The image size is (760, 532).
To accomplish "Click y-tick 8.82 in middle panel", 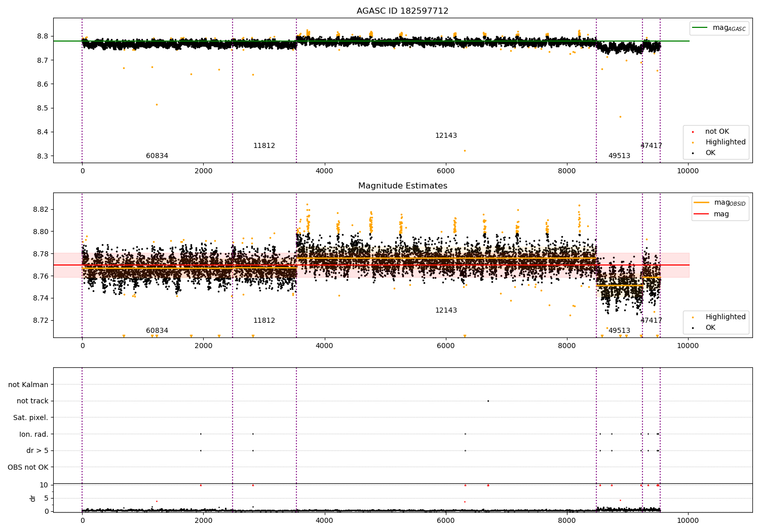I will 41,209.
